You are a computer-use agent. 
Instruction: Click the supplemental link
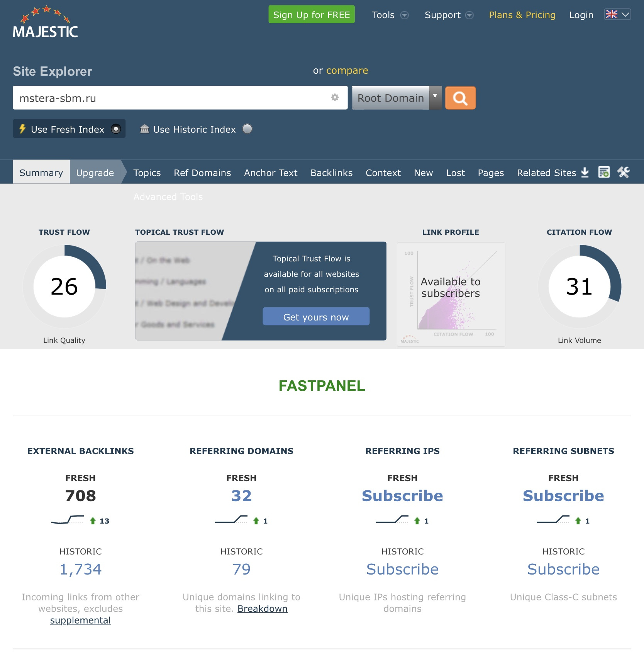80,620
